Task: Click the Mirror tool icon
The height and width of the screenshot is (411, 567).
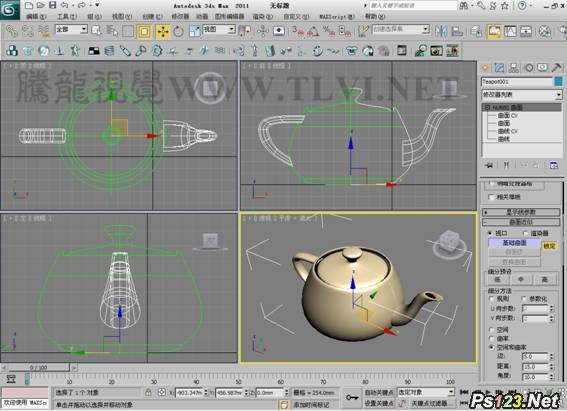Action: click(x=441, y=31)
